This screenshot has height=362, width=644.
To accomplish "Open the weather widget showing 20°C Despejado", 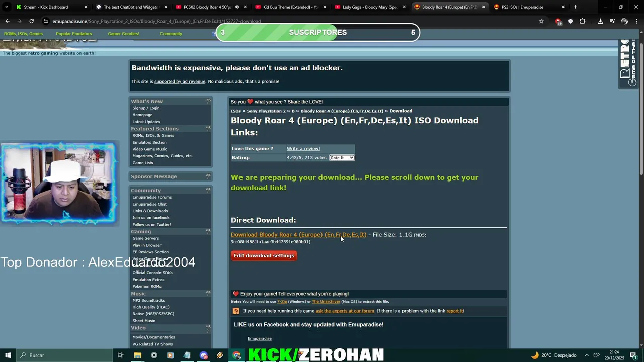I will (x=553, y=355).
